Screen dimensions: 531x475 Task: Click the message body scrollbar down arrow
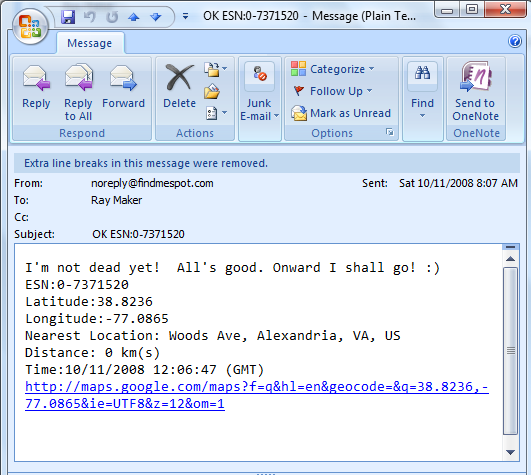pyautogui.click(x=510, y=452)
